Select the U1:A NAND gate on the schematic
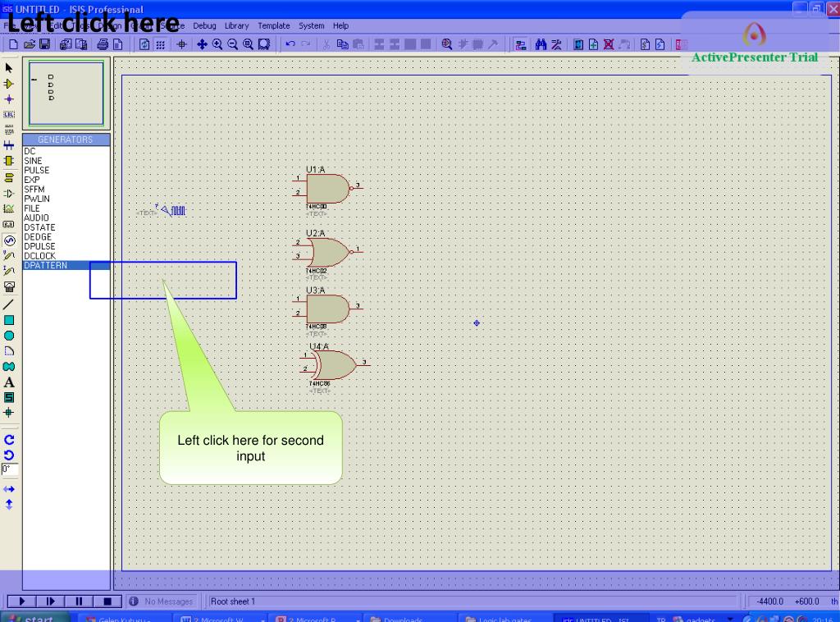840x622 pixels. coord(328,189)
